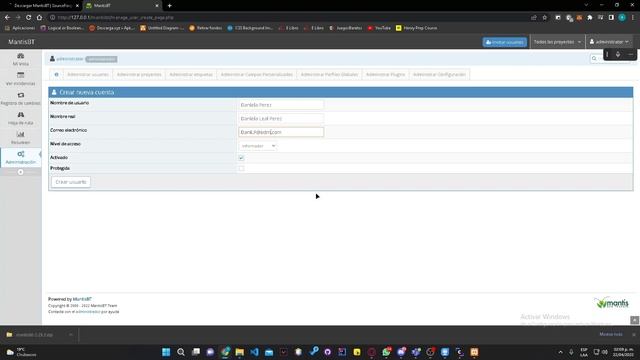The width and height of the screenshot is (640, 360).
Task: Click the share page icon in address bar
Action: (533, 18)
